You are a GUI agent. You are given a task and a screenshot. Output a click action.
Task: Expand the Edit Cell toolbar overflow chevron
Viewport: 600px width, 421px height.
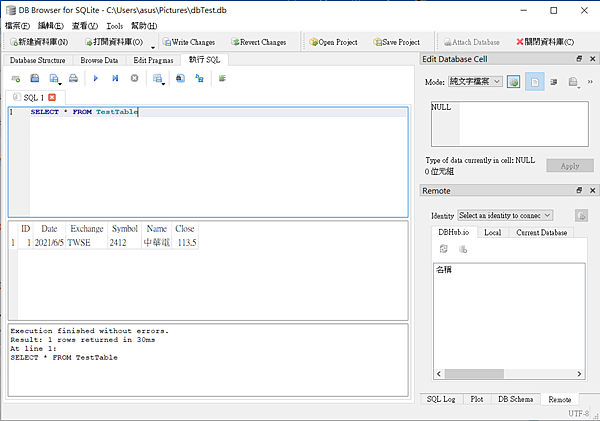[x=590, y=82]
